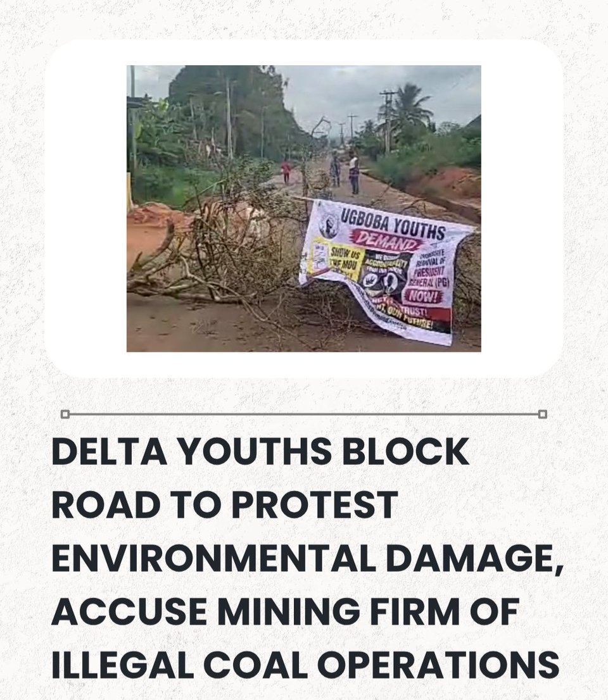Click the NOW! badge on the banner
The image size is (608, 700).
423,296
